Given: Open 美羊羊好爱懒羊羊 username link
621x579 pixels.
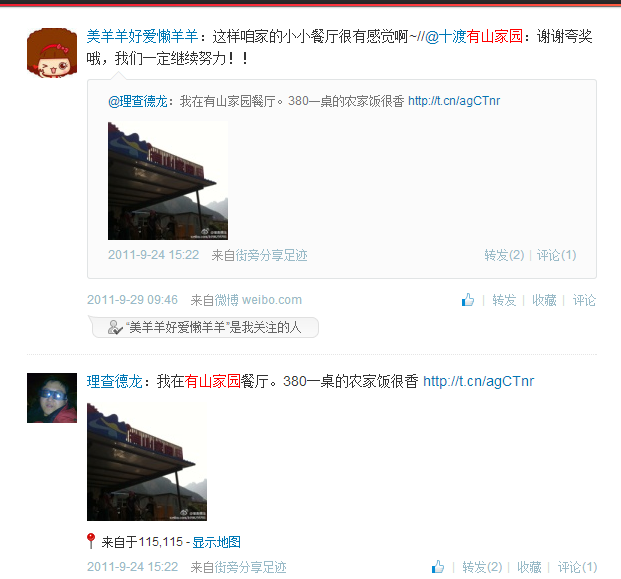Looking at the screenshot, I should (x=142, y=36).
